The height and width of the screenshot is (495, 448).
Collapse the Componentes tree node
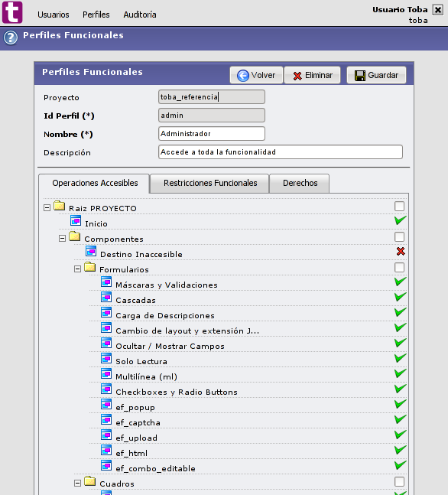point(63,239)
